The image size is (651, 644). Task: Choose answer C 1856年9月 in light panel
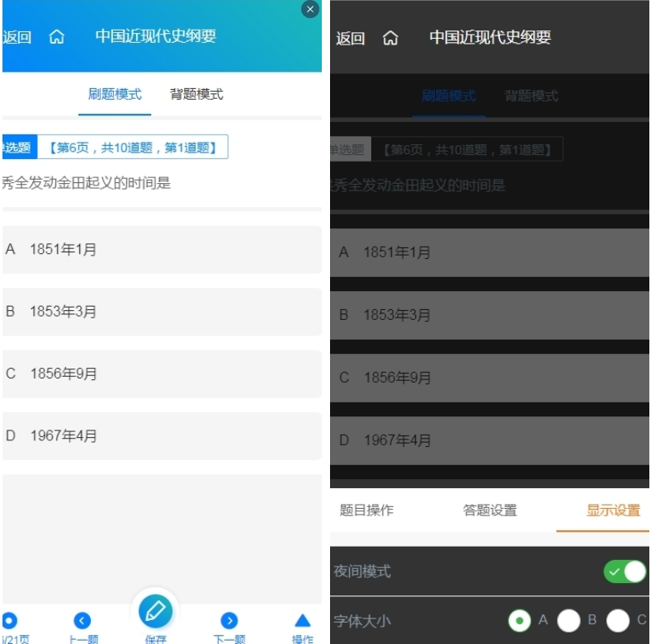pyautogui.click(x=161, y=374)
